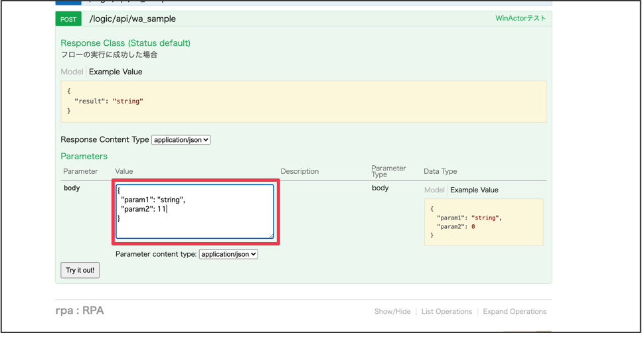644x337 pixels.
Task: Click the green POST method badge
Action: pos(68,19)
